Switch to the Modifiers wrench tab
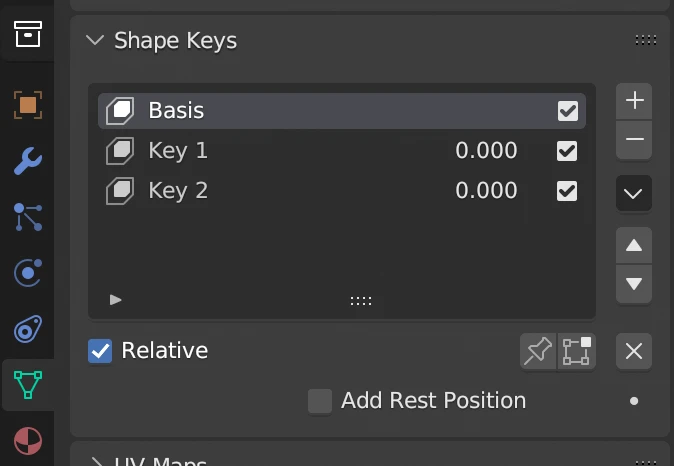Image resolution: width=674 pixels, height=466 pixels. 27,160
